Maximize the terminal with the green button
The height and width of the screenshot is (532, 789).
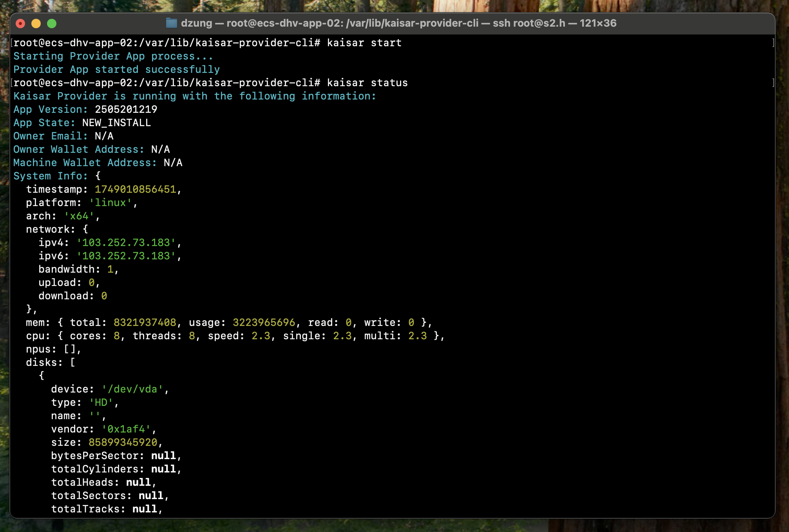coord(52,24)
